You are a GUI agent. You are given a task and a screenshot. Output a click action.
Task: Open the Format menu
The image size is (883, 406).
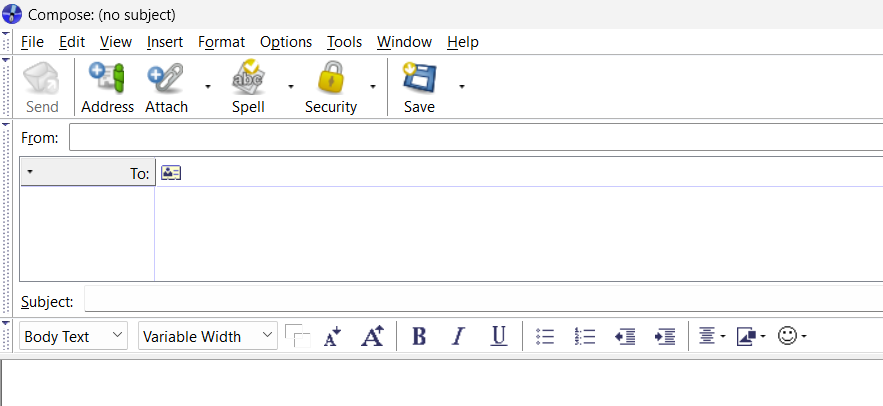221,42
